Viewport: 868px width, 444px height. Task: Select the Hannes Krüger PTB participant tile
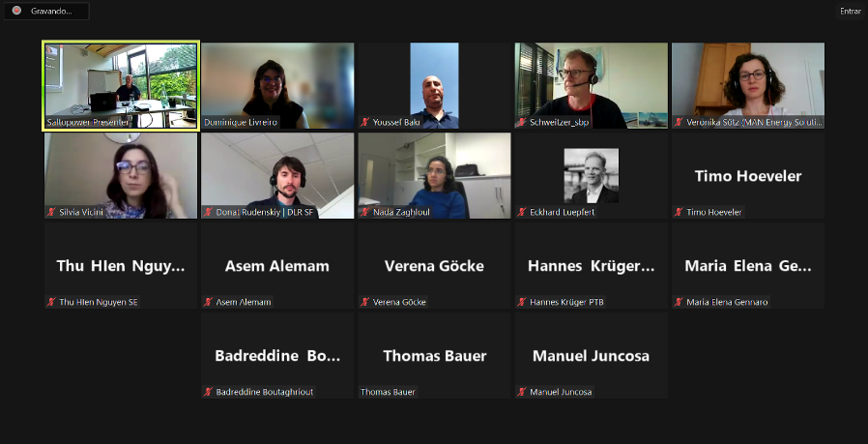[592, 265]
